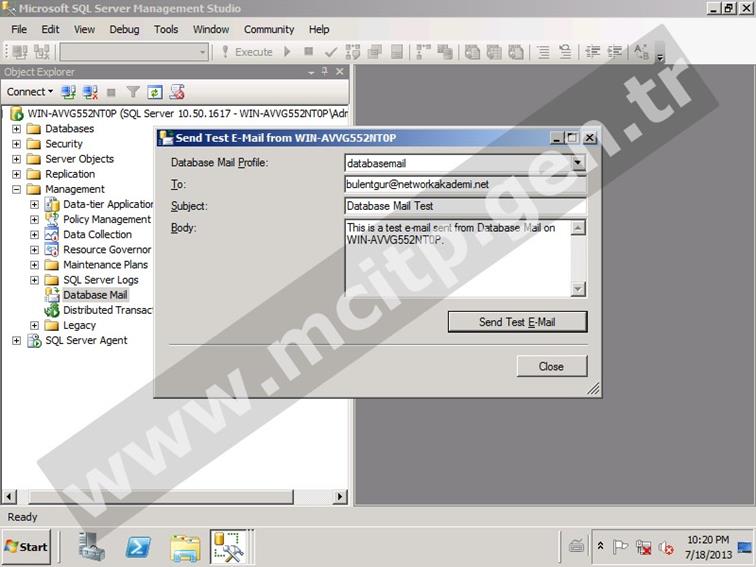Screen dimensions: 756x567
Task: Click the Start button on taskbar
Action: click(x=27, y=547)
